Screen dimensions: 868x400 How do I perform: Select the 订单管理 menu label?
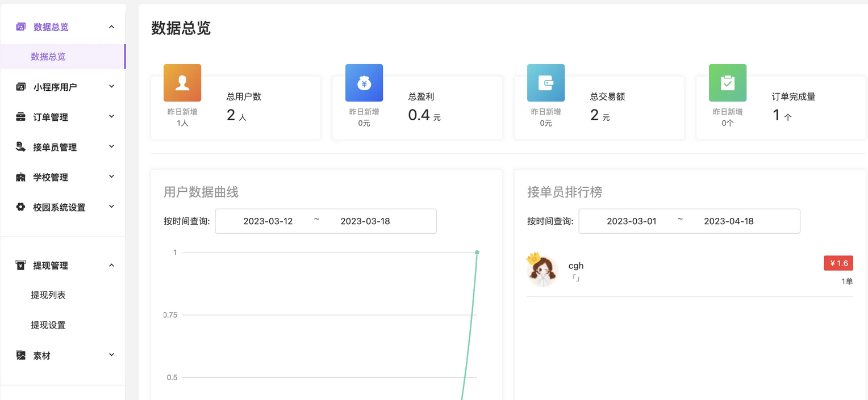pos(51,117)
